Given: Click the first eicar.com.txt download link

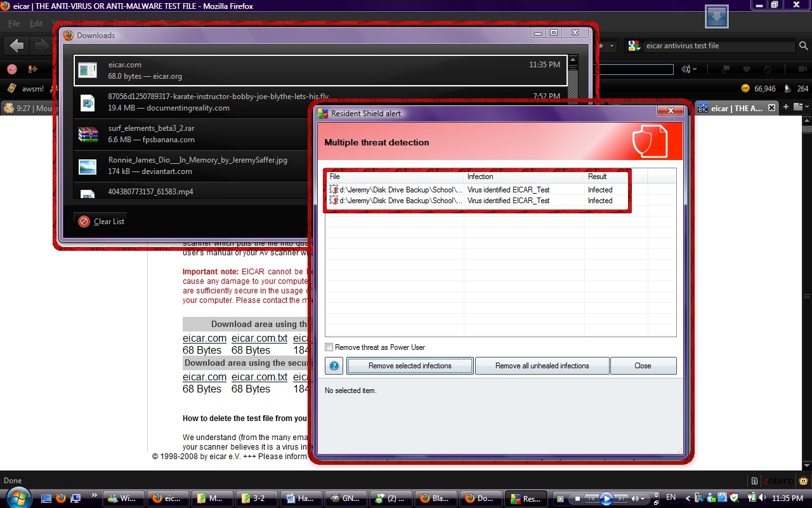Looking at the screenshot, I should pyautogui.click(x=259, y=338).
